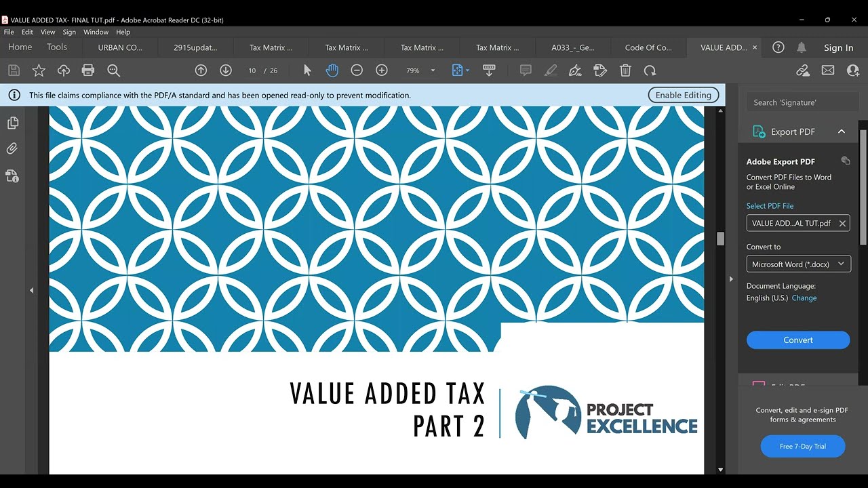Click Select PDF File link
The image size is (868, 488).
[x=770, y=206]
